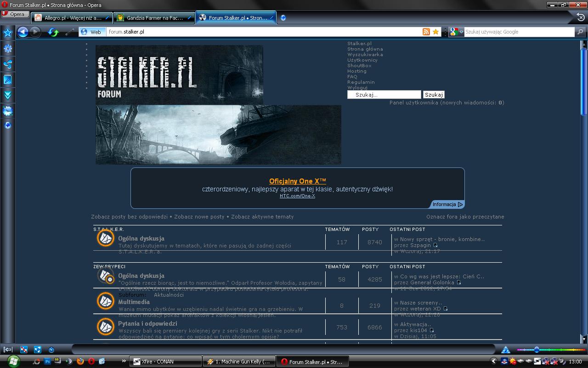
Task: Click the RSS feed icon in address bar
Action: (x=426, y=32)
